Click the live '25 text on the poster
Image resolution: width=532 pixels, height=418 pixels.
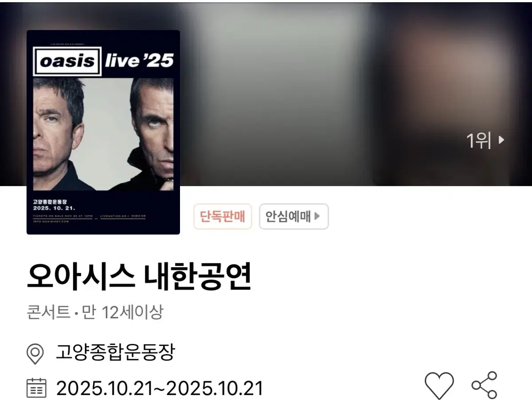click(139, 61)
